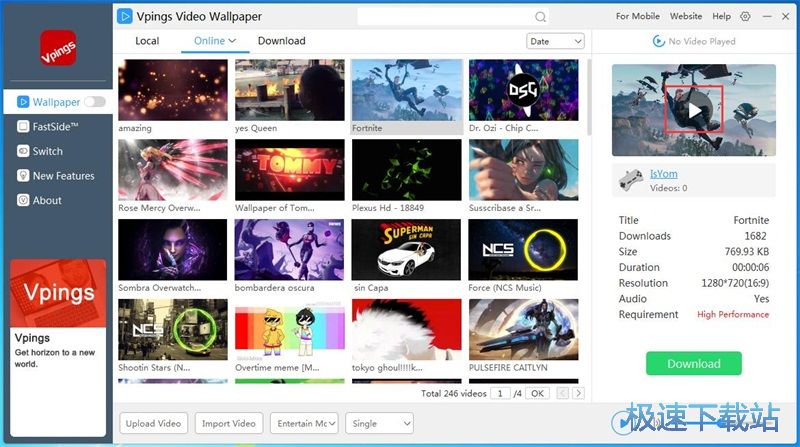Switch to the Local tab
Image resolution: width=800 pixels, height=447 pixels.
(x=147, y=41)
